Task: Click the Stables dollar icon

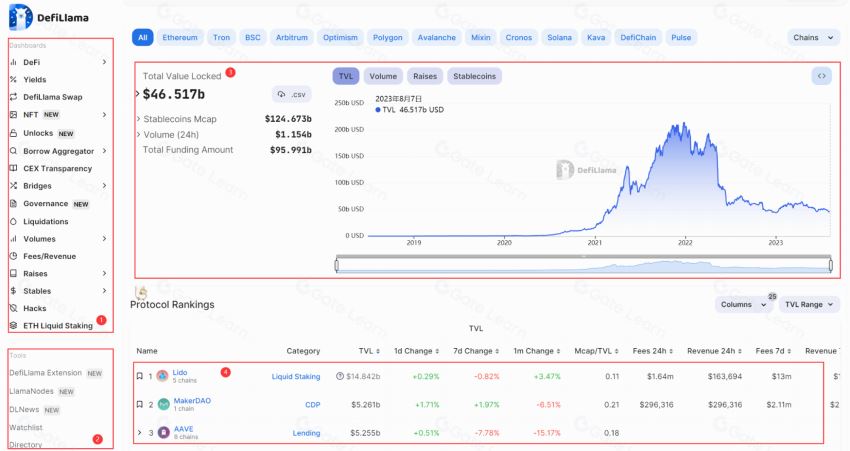Action: click(13, 291)
